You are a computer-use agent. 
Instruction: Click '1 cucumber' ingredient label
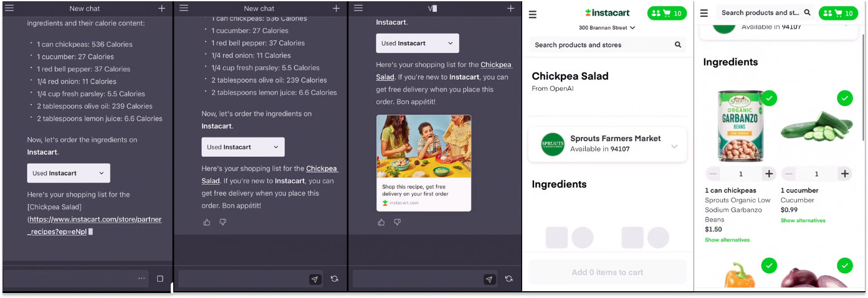click(799, 190)
